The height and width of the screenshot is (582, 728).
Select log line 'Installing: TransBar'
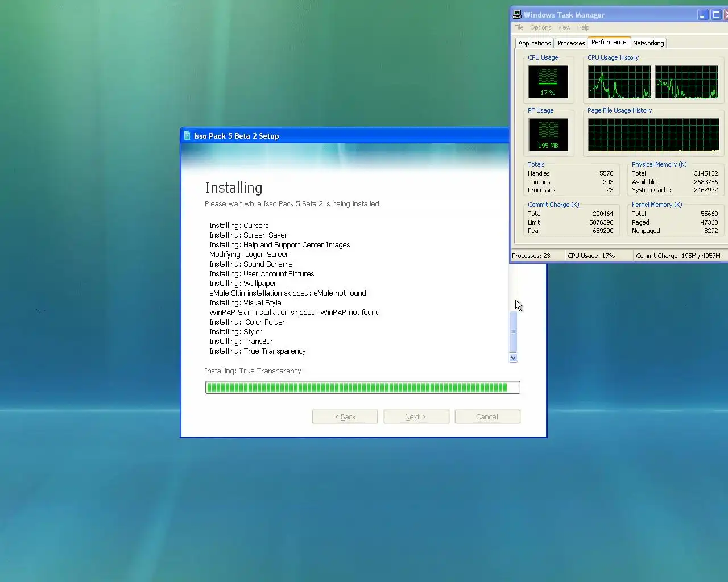pos(241,342)
